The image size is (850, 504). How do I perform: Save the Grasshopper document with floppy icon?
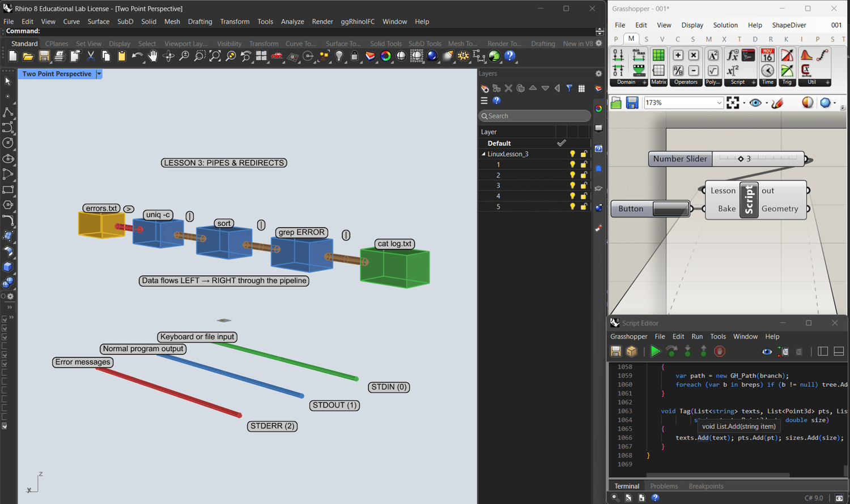click(x=632, y=102)
